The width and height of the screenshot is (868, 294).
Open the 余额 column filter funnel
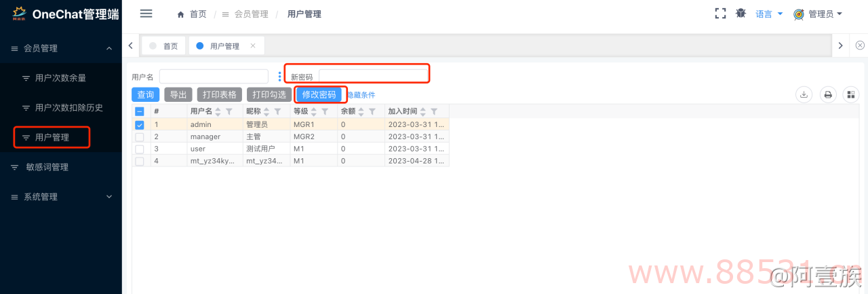point(372,111)
